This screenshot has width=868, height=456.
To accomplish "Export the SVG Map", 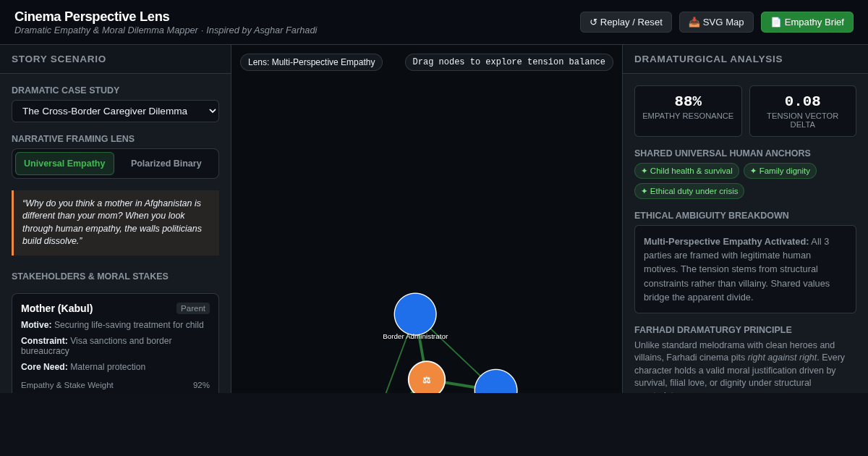I will pos(716,22).
